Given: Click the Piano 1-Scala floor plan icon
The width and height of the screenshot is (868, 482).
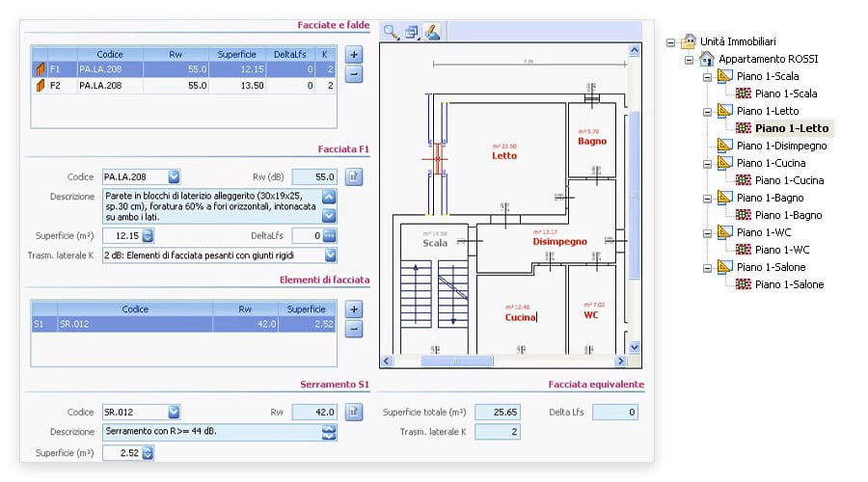Looking at the screenshot, I should point(724,76).
